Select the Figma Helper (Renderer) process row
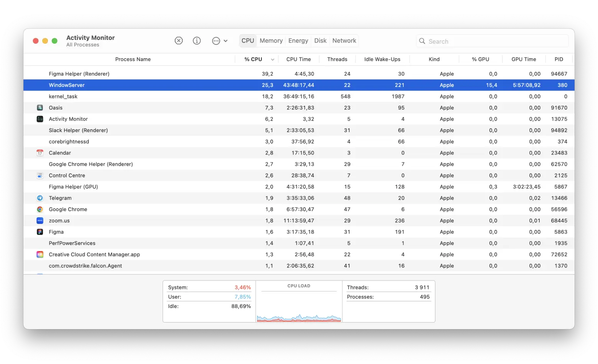Viewport: 598px width, 364px height. (x=299, y=74)
